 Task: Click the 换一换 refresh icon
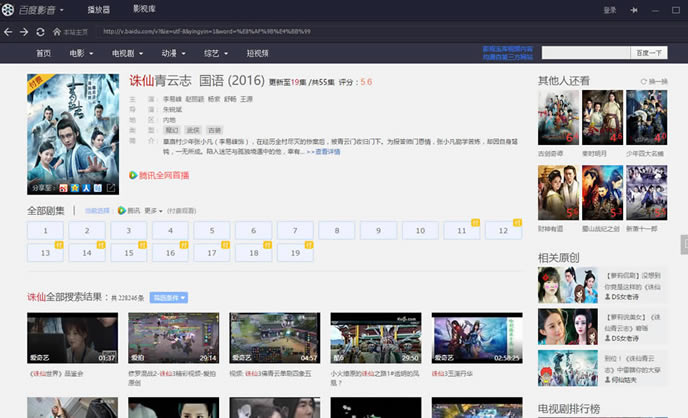coord(645,81)
